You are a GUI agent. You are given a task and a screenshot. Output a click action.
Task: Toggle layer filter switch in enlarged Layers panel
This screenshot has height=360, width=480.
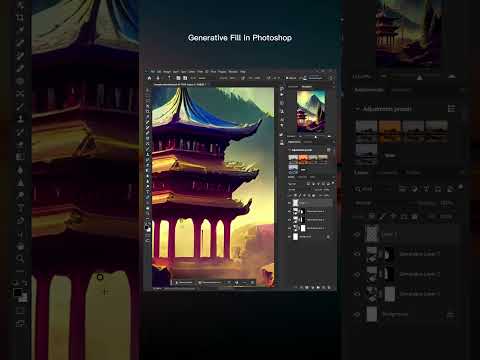[461, 187]
